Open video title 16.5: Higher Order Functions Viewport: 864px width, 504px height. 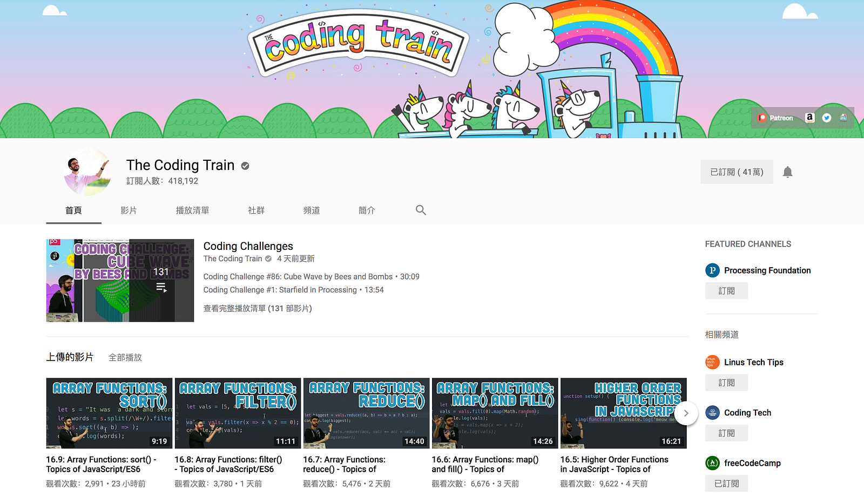(x=615, y=465)
